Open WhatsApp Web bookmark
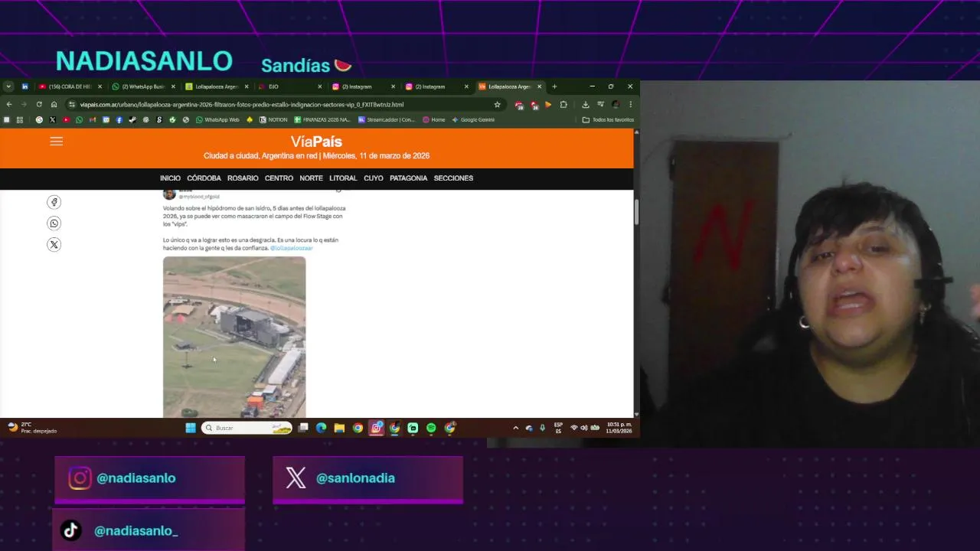980x551 pixels. [217, 119]
